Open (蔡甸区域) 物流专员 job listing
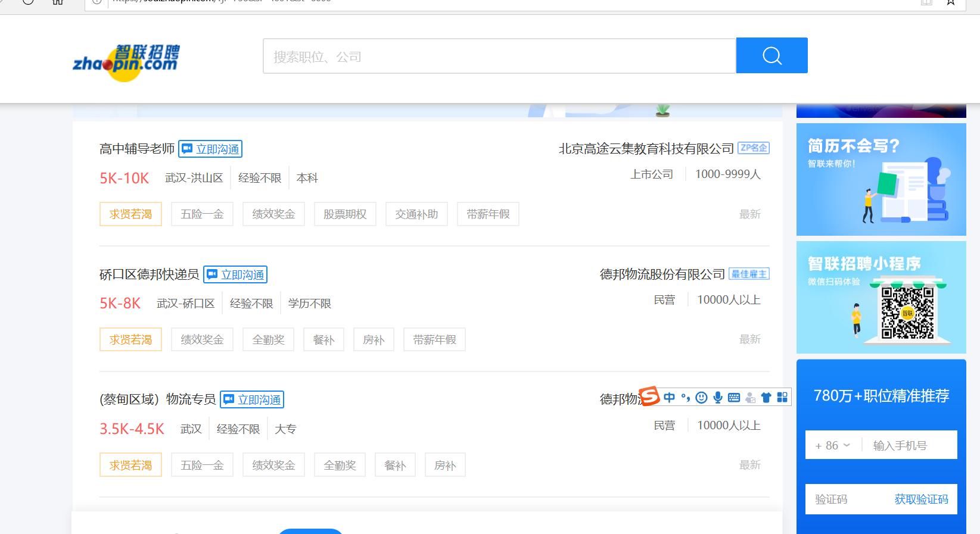 click(157, 399)
